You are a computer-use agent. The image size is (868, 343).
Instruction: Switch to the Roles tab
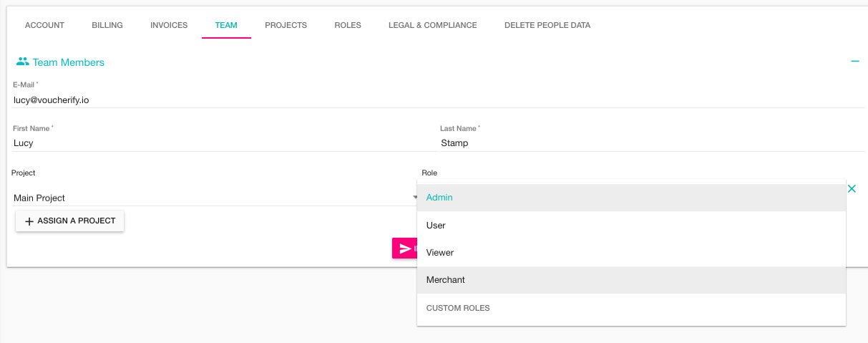(x=348, y=25)
